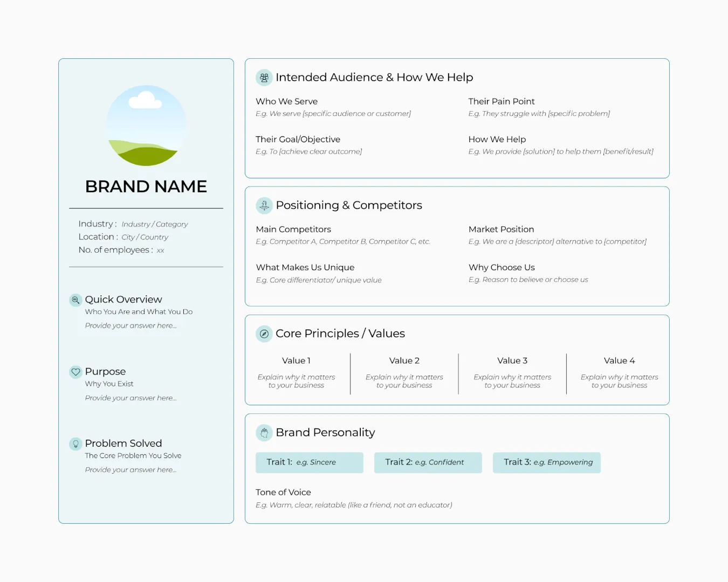
Task: Select the Who We Serve label
Action: (x=287, y=101)
